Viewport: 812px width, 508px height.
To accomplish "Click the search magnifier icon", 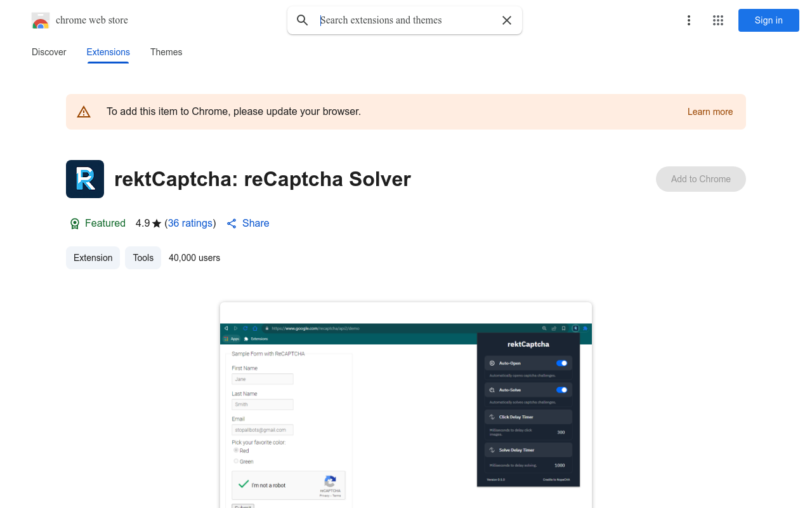I will pyautogui.click(x=303, y=20).
